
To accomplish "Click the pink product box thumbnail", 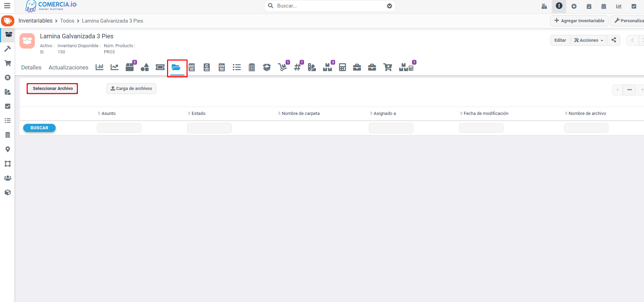I will pos(27,41).
